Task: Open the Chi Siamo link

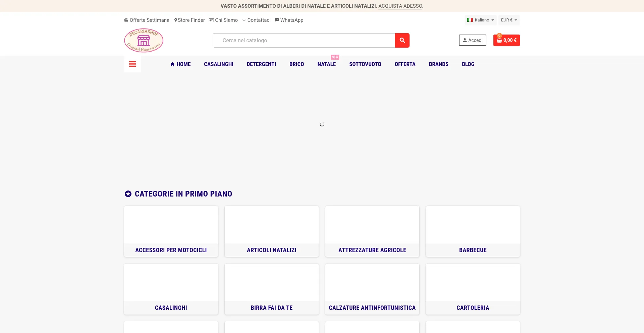Action: (223, 20)
